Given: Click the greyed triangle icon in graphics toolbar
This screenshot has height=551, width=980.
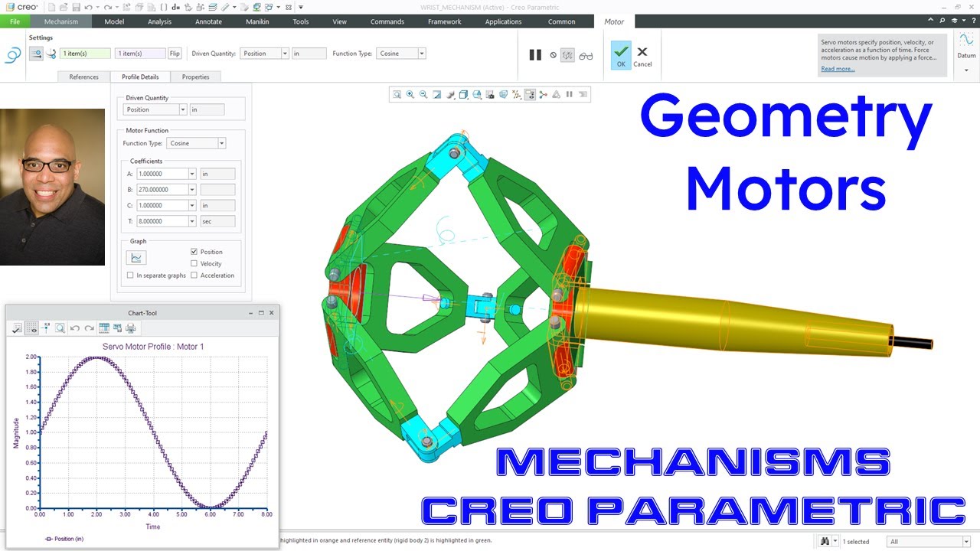Looking at the screenshot, I should (557, 95).
